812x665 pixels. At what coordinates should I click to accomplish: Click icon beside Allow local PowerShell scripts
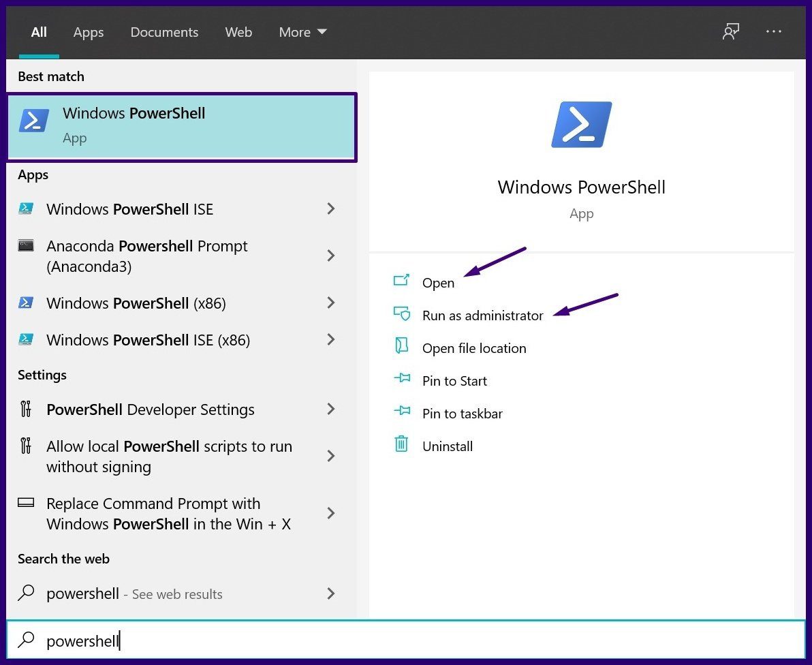click(x=26, y=446)
